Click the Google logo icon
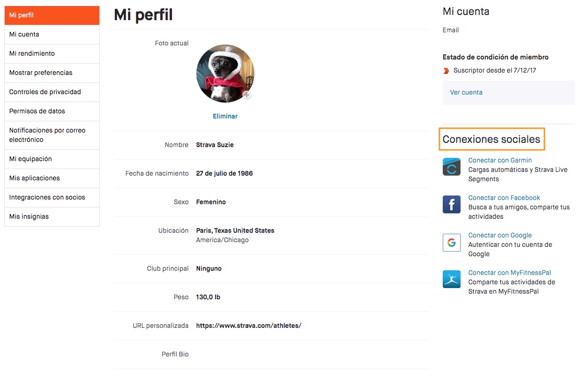Image resolution: width=588 pixels, height=378 pixels. point(451,242)
